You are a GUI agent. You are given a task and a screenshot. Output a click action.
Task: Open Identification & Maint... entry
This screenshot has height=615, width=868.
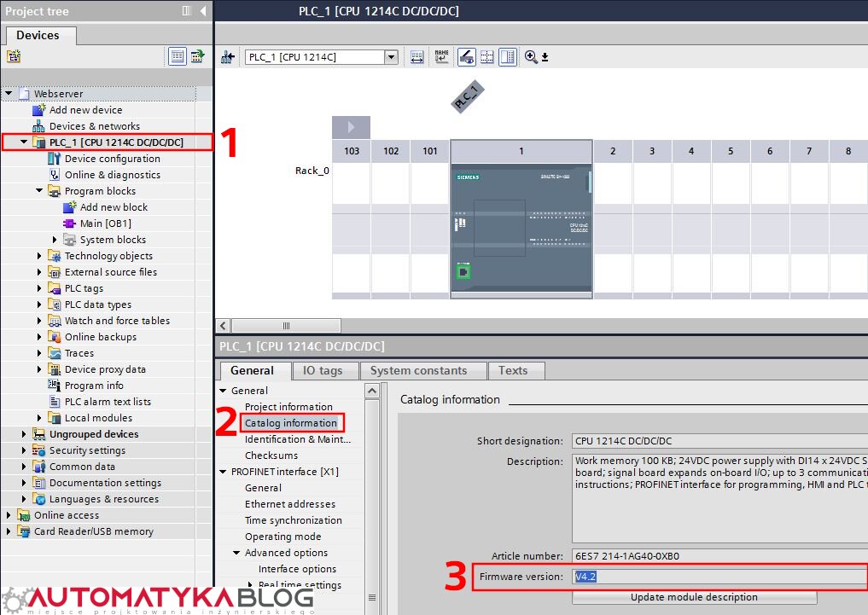point(298,439)
